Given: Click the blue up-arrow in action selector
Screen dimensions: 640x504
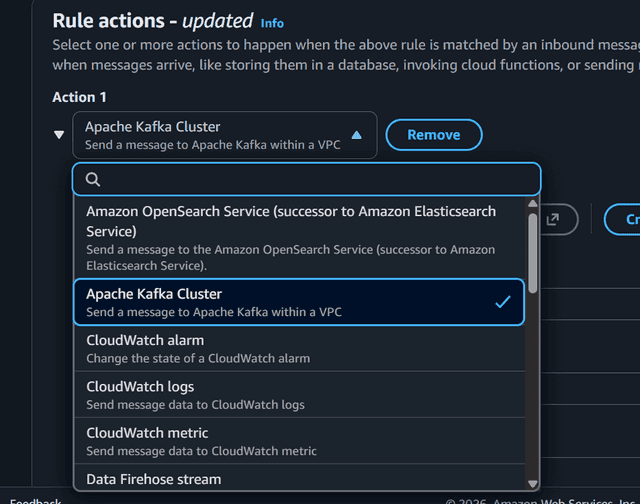Looking at the screenshot, I should (x=357, y=135).
